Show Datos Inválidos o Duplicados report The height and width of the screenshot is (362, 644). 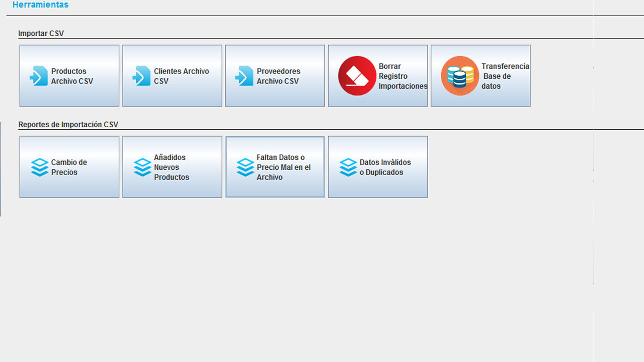click(385, 167)
